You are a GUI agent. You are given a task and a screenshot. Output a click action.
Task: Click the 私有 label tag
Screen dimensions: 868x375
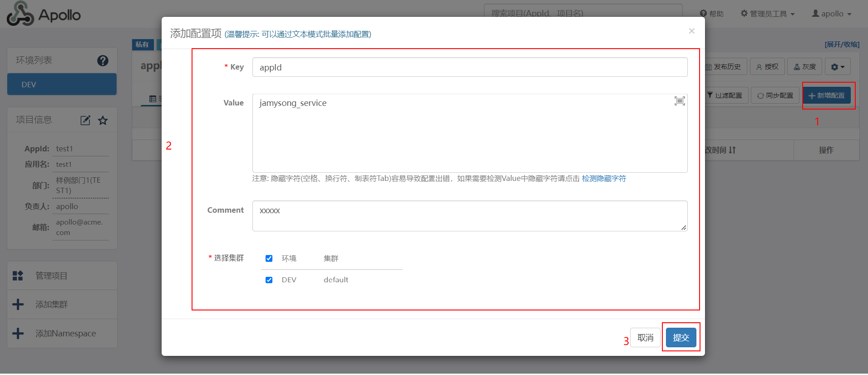[142, 45]
